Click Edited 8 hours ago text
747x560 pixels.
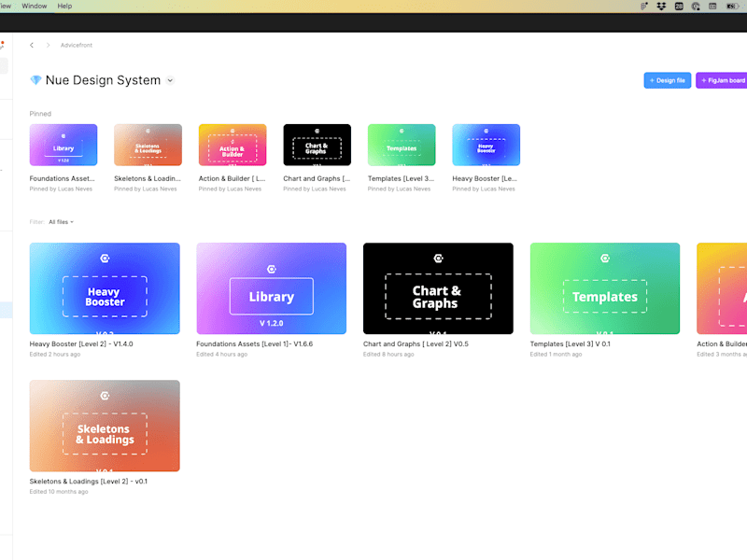pyautogui.click(x=388, y=355)
